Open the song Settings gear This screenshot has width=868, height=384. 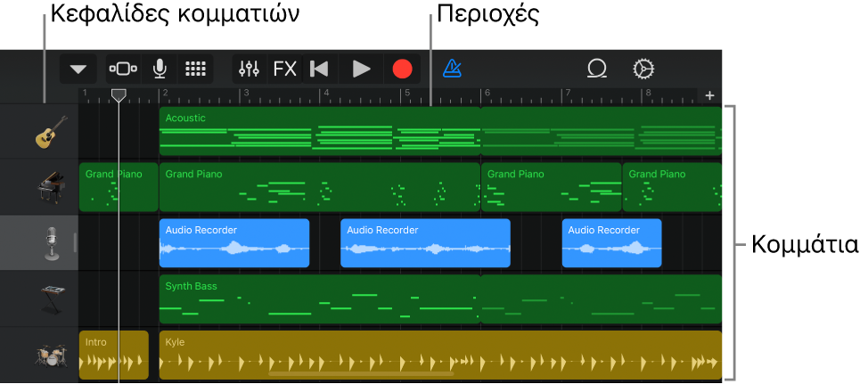(x=643, y=69)
